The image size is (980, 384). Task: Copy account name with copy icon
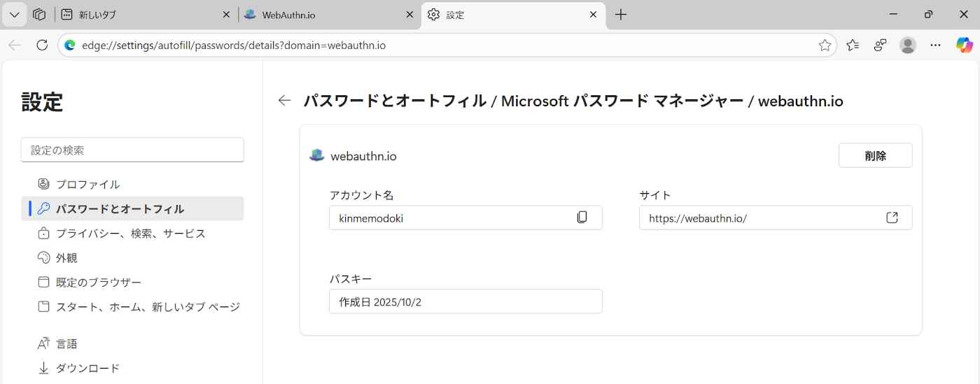[x=582, y=218]
